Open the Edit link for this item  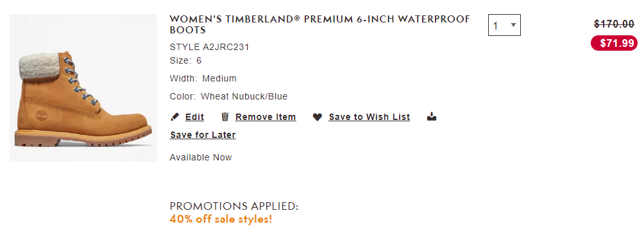195,117
